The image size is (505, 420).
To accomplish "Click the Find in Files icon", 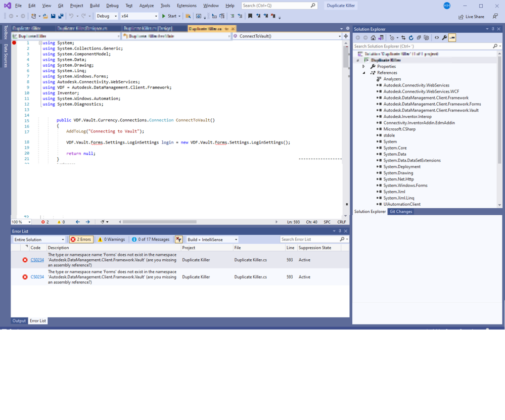I will (x=188, y=16).
